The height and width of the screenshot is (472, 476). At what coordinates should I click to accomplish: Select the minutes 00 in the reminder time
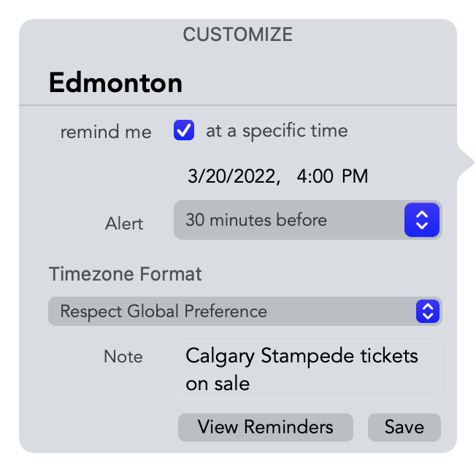323,176
